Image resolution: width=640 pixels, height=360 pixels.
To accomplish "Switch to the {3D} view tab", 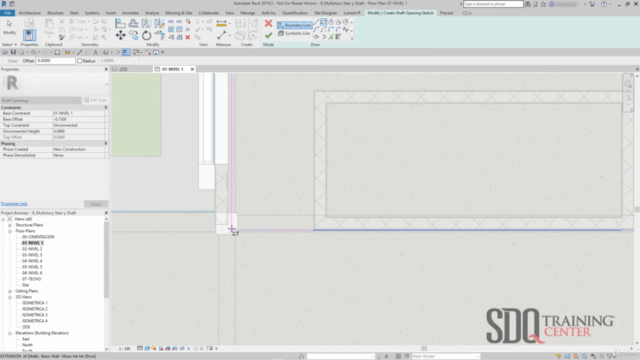I will [123, 69].
